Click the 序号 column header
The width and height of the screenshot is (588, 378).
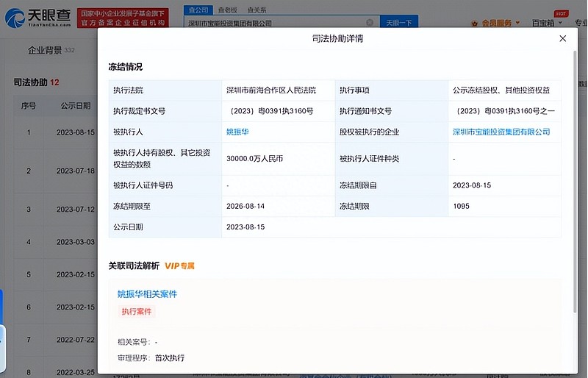pyautogui.click(x=29, y=106)
